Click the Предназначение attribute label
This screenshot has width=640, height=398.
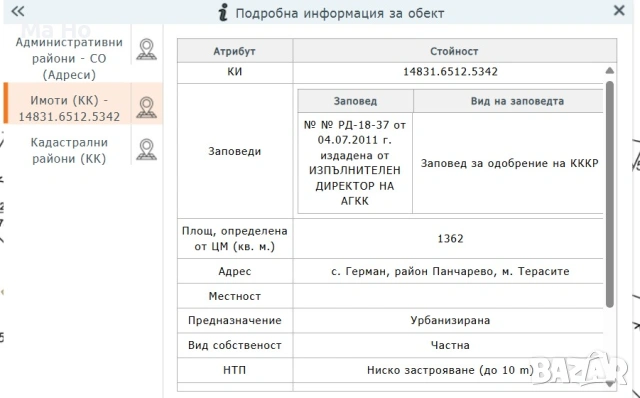pyautogui.click(x=234, y=320)
